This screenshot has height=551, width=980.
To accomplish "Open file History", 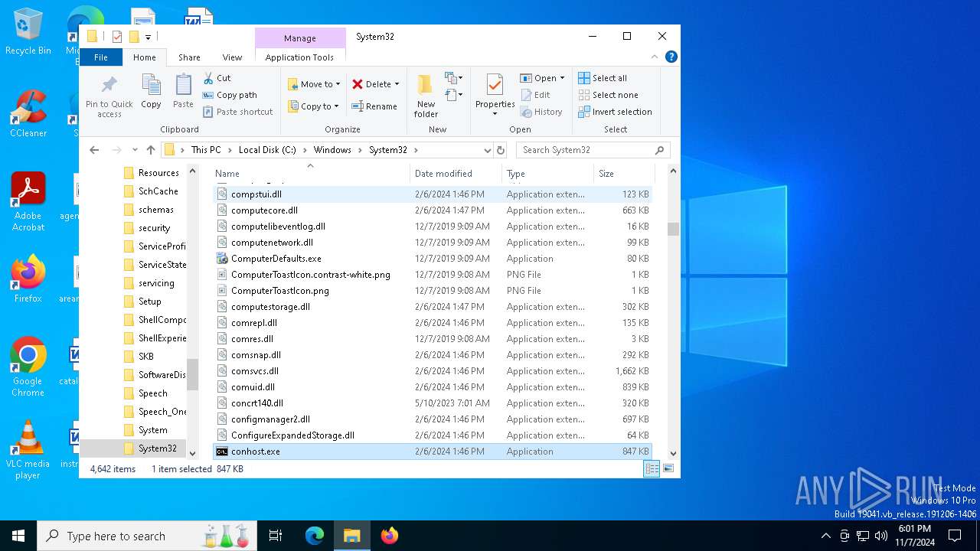I will pyautogui.click(x=541, y=112).
